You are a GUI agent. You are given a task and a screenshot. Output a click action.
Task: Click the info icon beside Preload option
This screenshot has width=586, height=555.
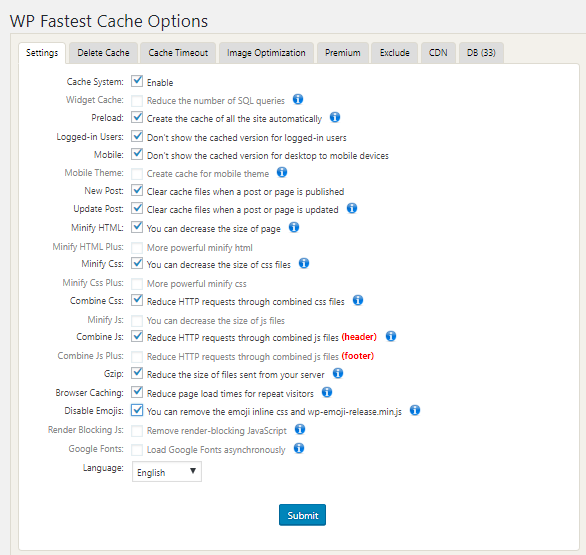335,117
